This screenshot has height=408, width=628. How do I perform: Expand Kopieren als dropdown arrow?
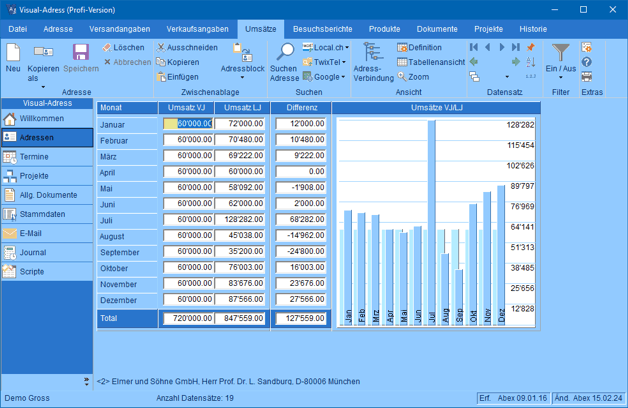pos(43,87)
